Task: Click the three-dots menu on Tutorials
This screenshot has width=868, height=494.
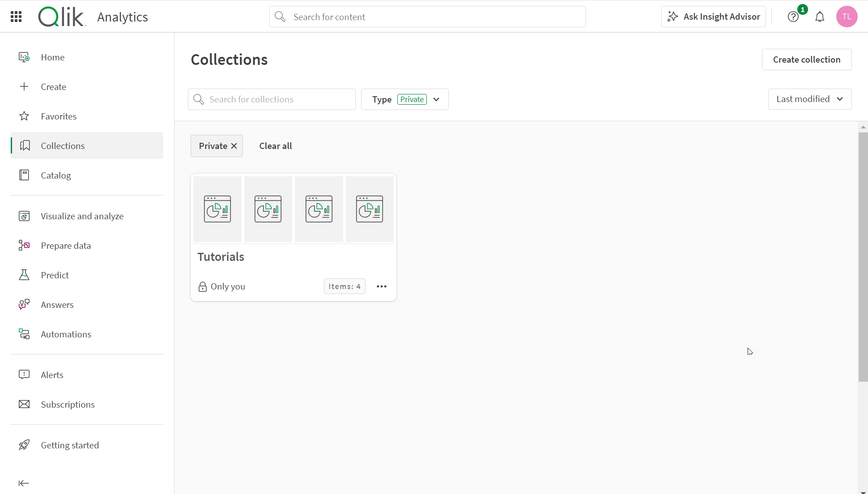Action: 382,286
